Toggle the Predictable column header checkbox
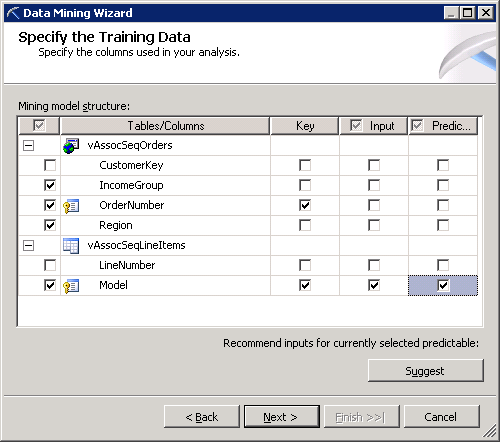 point(417,126)
